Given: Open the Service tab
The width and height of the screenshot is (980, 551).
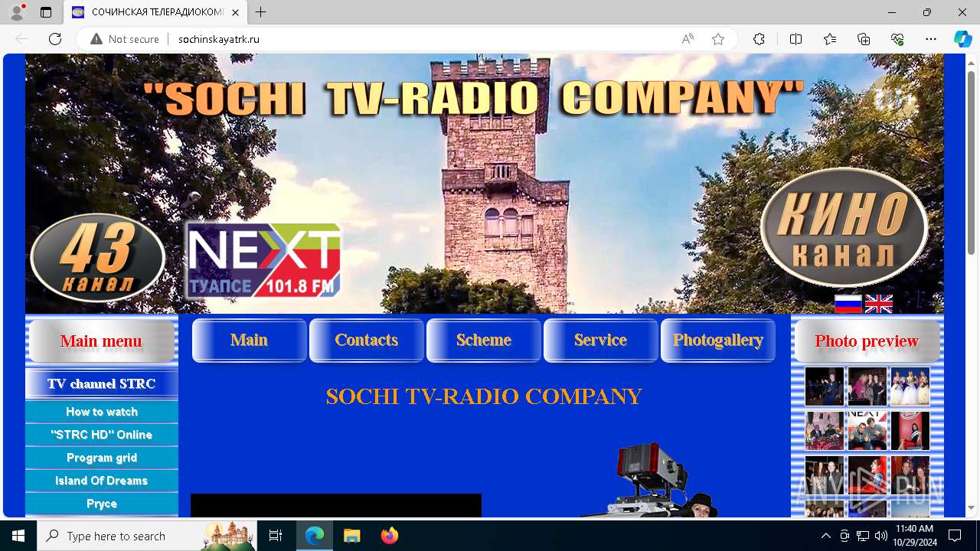Looking at the screenshot, I should coord(601,341).
